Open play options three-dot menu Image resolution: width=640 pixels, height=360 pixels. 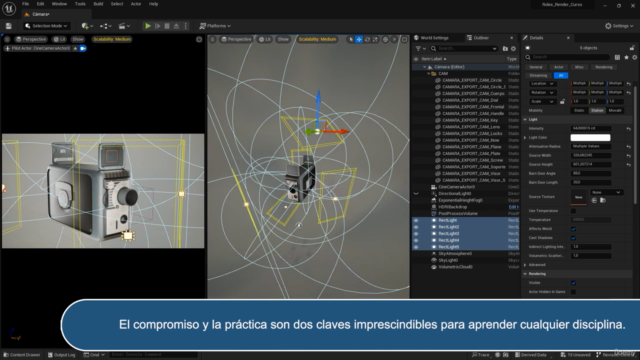186,26
